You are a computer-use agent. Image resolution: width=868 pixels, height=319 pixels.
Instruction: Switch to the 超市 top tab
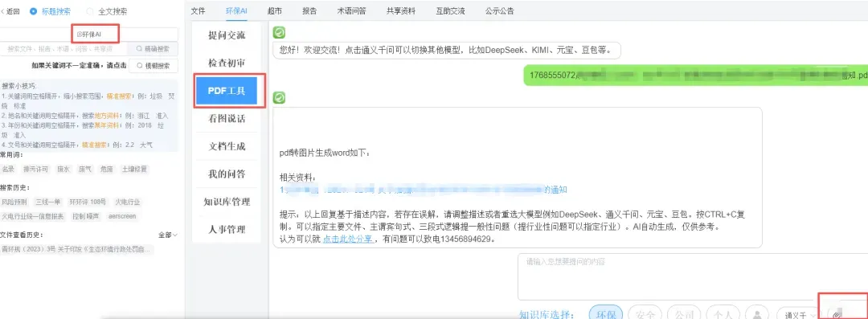tap(275, 10)
